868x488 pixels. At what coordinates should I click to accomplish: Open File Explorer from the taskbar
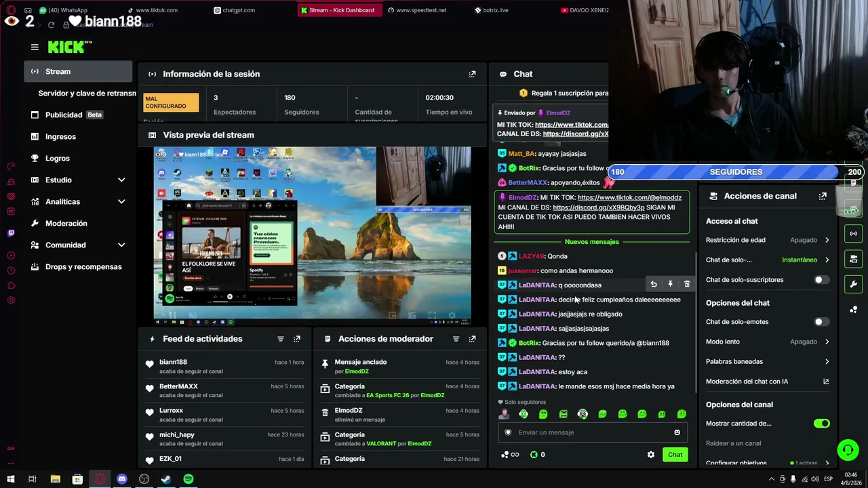(x=56, y=479)
